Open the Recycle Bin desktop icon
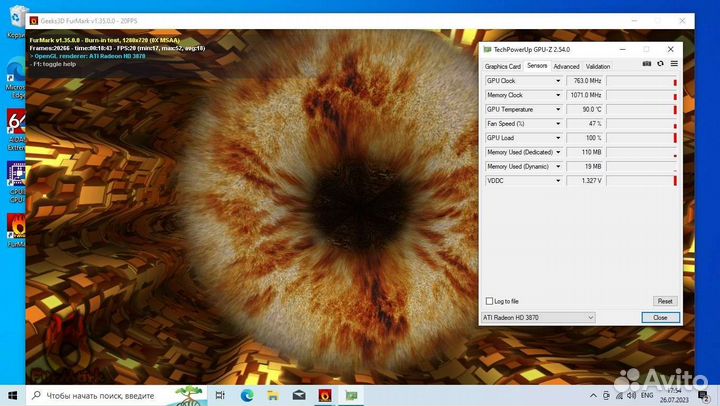 [17, 21]
